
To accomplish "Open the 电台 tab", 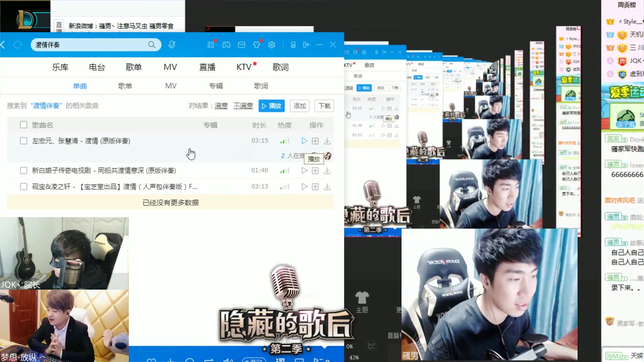I will (x=97, y=67).
